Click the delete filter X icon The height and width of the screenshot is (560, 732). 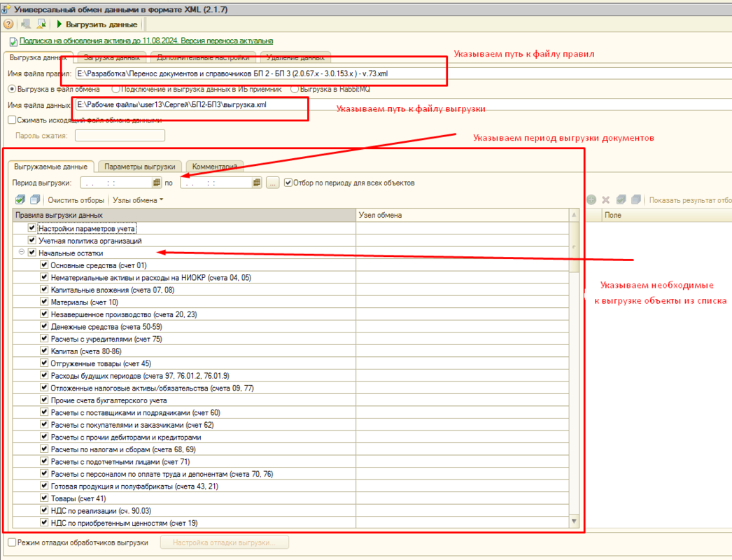pos(606,200)
